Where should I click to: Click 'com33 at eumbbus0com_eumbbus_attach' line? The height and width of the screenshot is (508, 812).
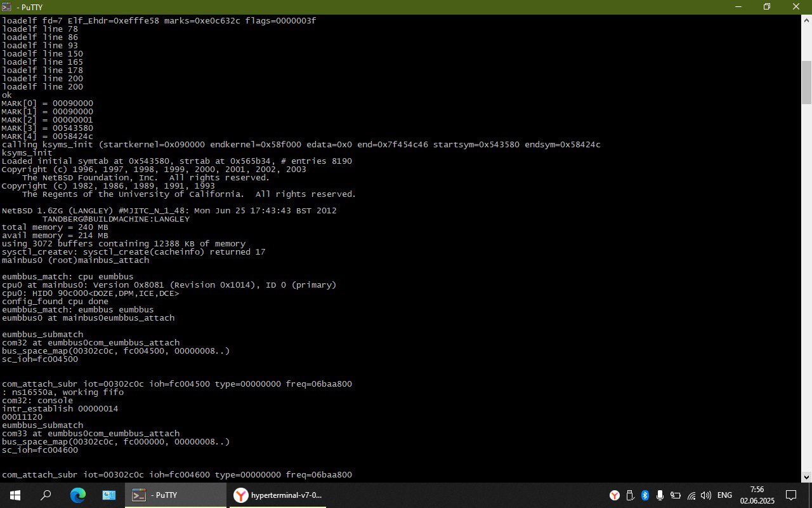point(91,434)
